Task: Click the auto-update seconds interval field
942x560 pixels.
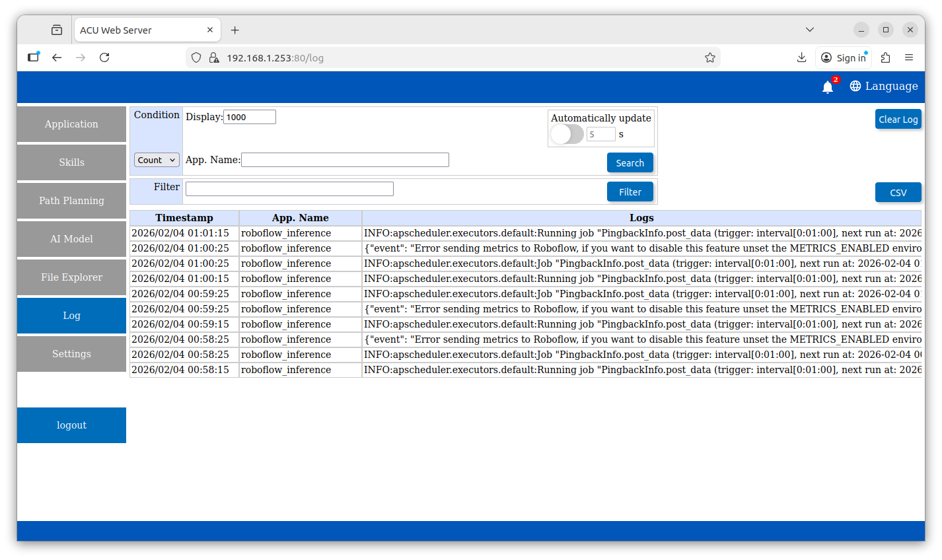Action: click(x=600, y=134)
